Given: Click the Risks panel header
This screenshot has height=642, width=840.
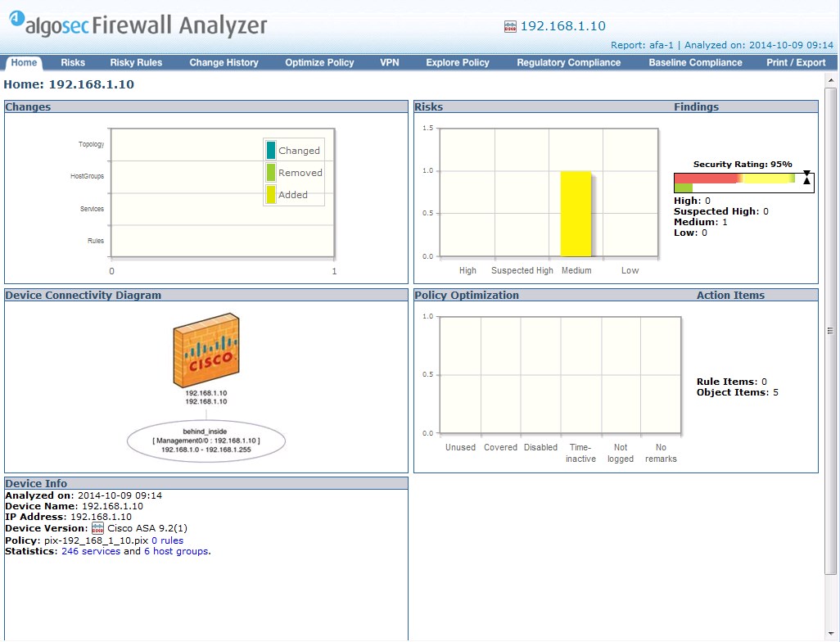Looking at the screenshot, I should coord(428,106).
